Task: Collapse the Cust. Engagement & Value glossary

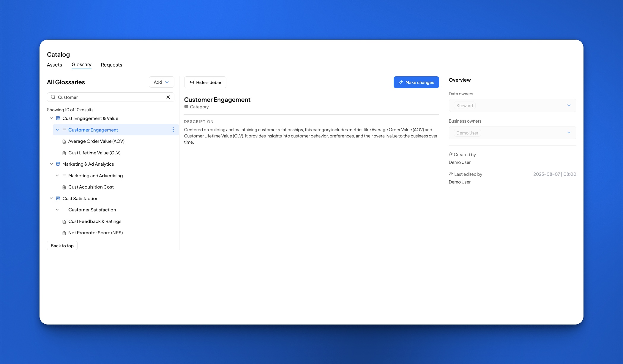Action: point(51,118)
